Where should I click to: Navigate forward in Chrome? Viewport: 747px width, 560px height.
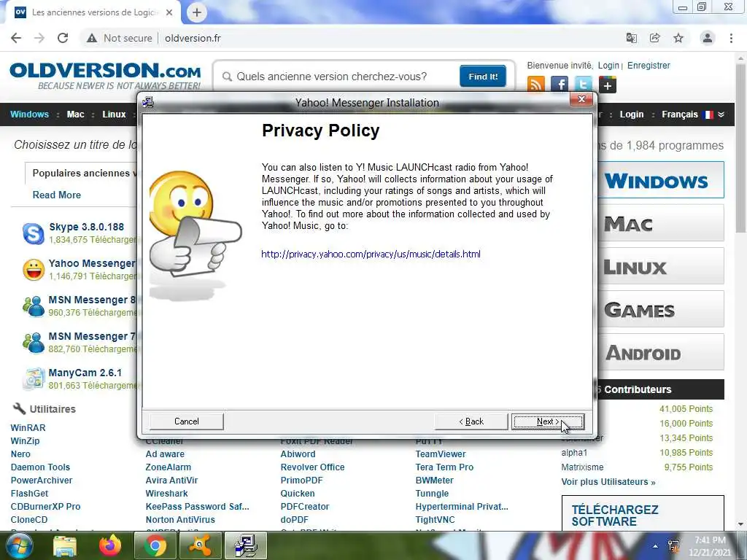pyautogui.click(x=39, y=38)
